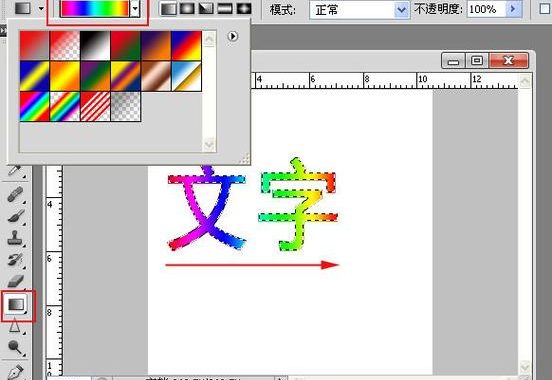Click the 字 character on canvas
This screenshot has width=552, height=380.
coord(298,204)
